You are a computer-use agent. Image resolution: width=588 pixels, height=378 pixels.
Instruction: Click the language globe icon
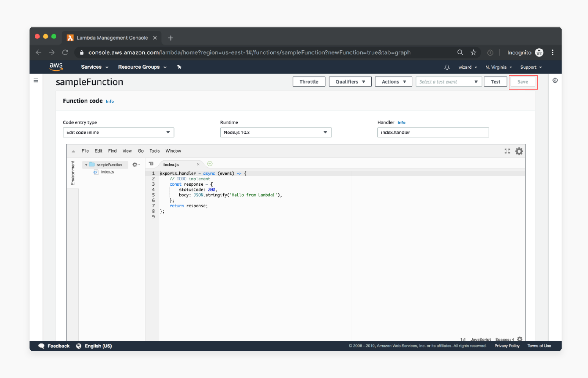click(79, 346)
